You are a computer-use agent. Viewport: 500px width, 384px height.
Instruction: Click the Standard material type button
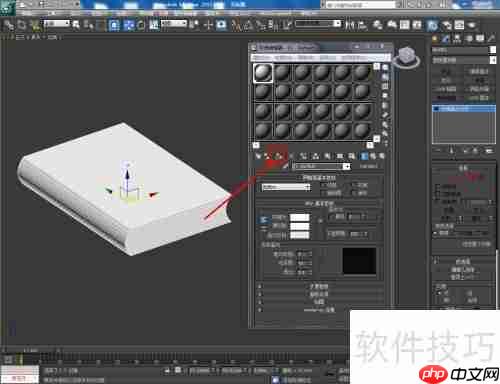tap(369, 166)
